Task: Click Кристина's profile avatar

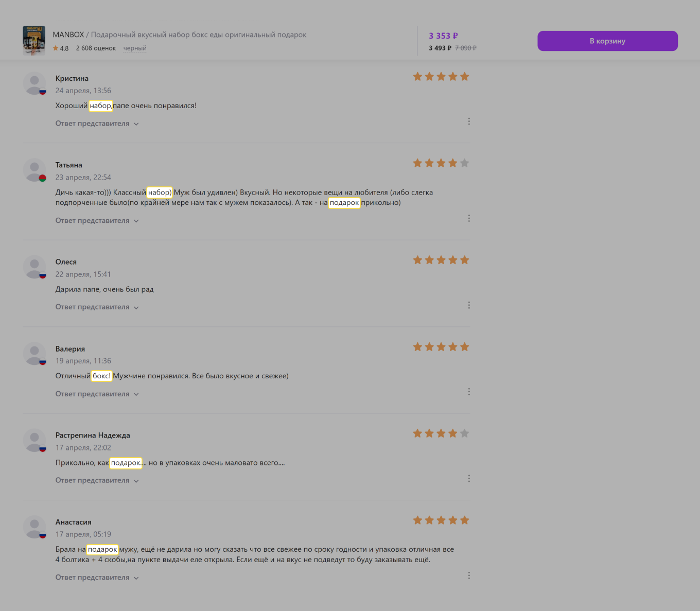Action: (34, 83)
